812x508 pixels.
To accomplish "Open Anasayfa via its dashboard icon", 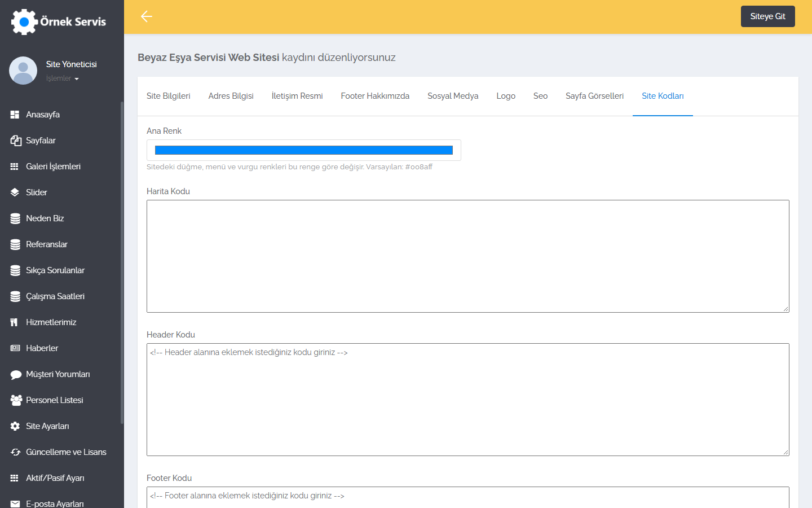I will pos(15,115).
